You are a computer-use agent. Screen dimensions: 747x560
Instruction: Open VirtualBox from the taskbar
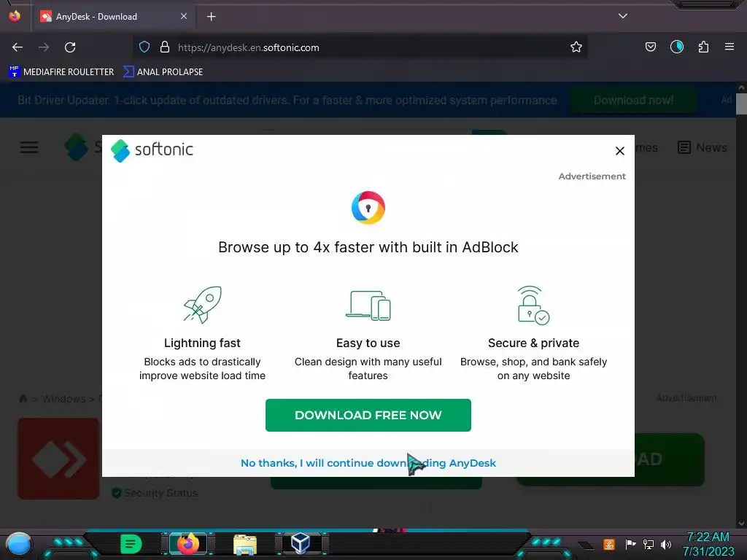pyautogui.click(x=301, y=544)
